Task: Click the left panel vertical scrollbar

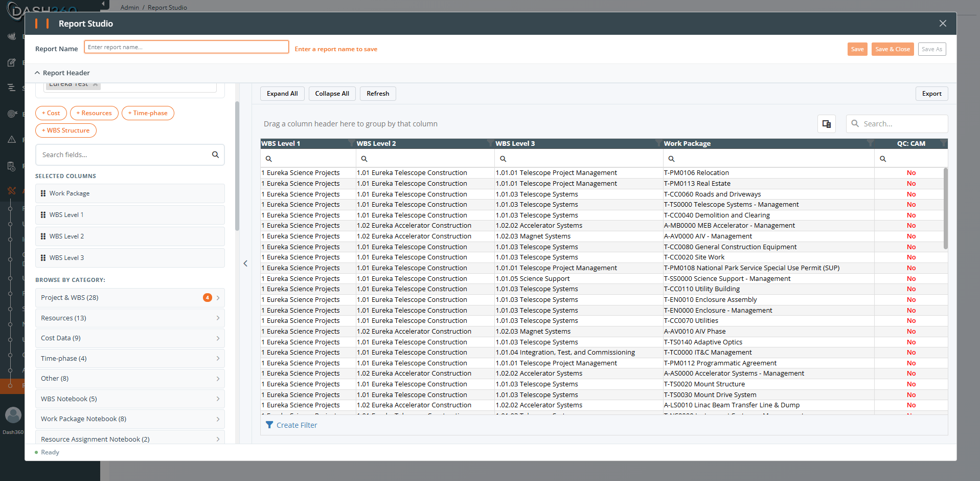Action: point(237,166)
